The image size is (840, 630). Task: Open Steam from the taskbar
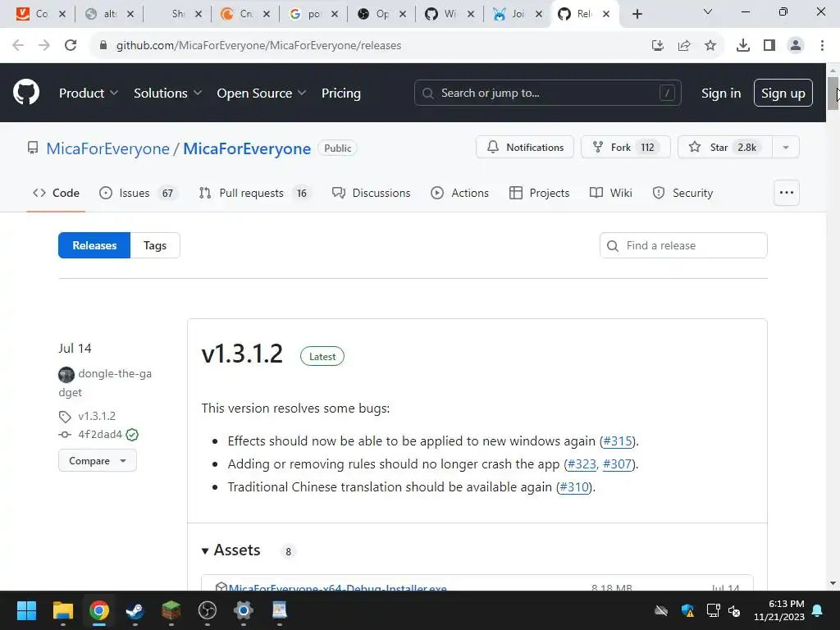coord(135,610)
